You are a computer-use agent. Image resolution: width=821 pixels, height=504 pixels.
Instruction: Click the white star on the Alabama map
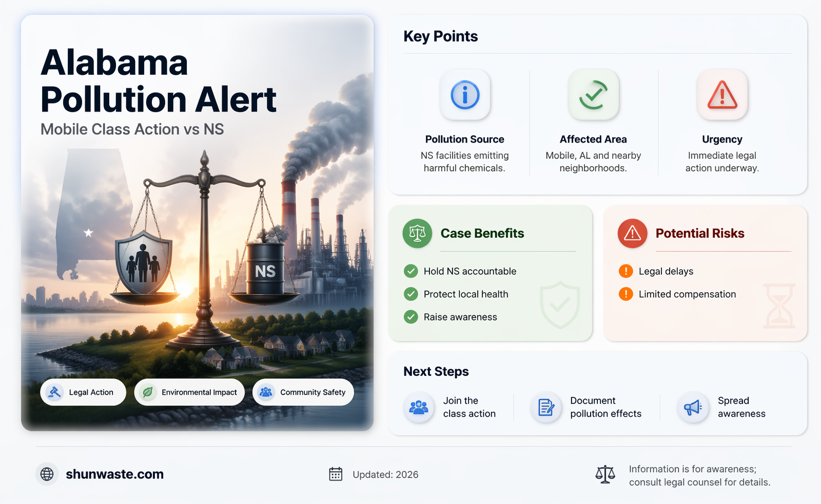tap(88, 233)
